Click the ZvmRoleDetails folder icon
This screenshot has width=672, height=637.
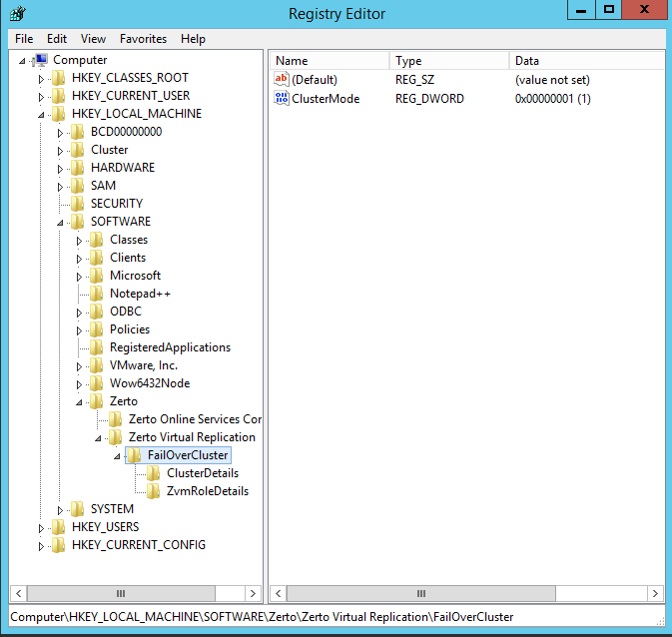tap(154, 491)
